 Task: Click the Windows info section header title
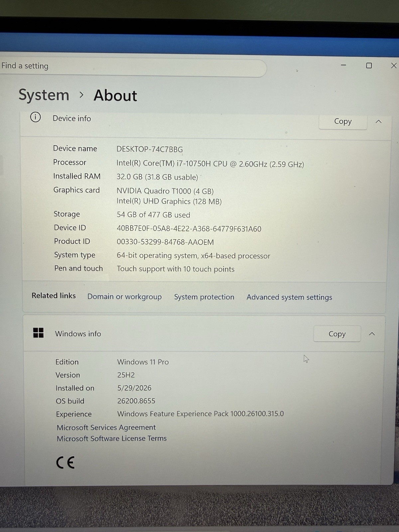pos(78,333)
